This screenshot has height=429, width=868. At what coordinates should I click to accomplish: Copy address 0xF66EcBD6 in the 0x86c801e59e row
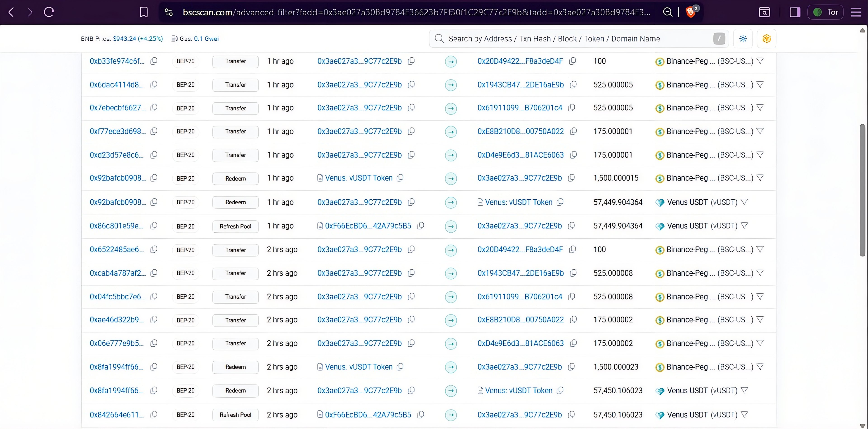[420, 226]
